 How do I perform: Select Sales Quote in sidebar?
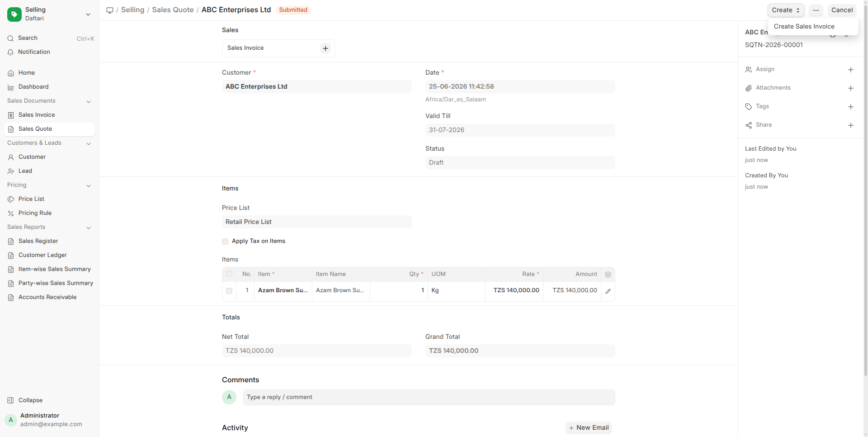(x=50, y=129)
